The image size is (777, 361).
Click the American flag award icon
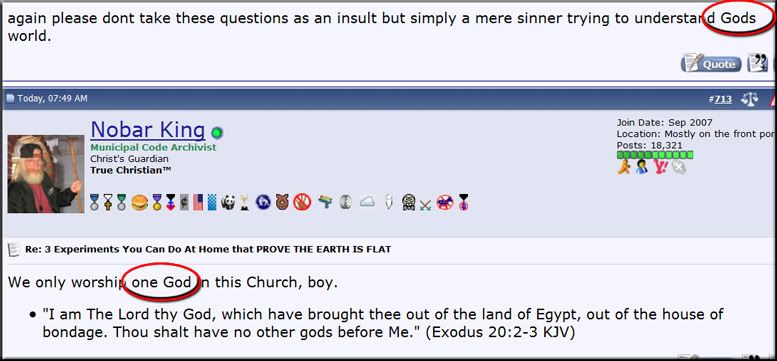(198, 202)
